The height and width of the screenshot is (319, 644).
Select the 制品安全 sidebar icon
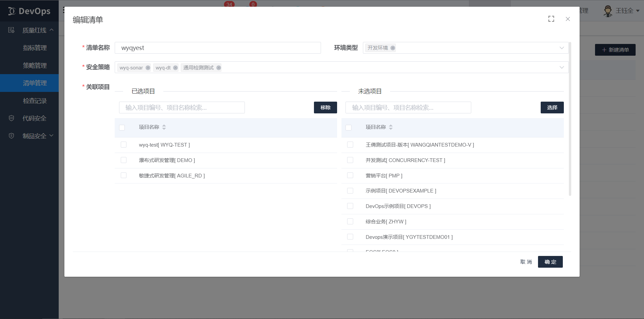tap(11, 136)
